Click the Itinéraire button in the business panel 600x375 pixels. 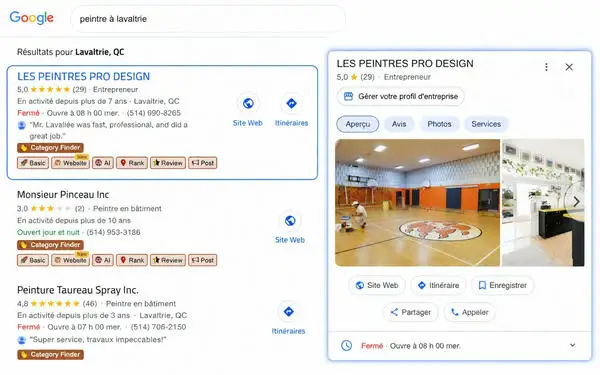pos(439,285)
